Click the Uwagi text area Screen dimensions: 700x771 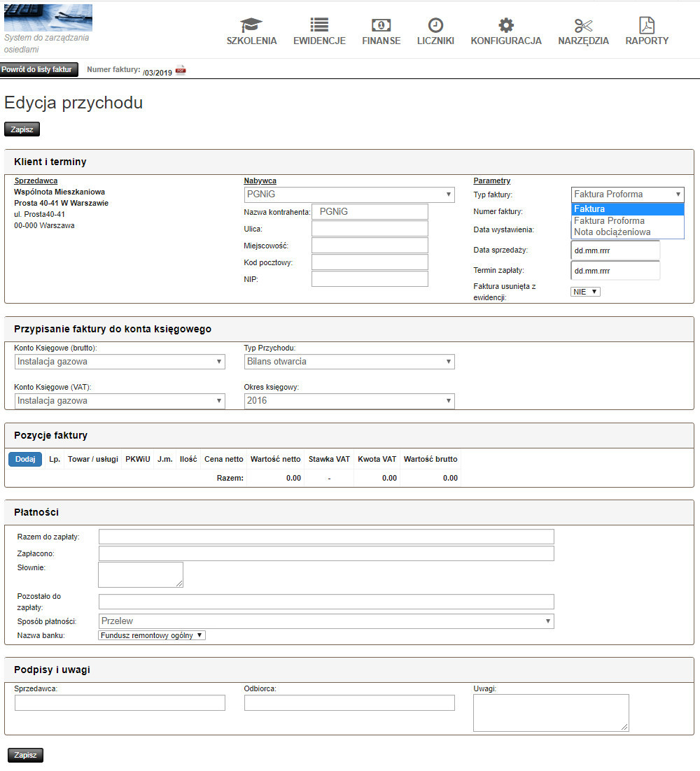tap(551, 713)
